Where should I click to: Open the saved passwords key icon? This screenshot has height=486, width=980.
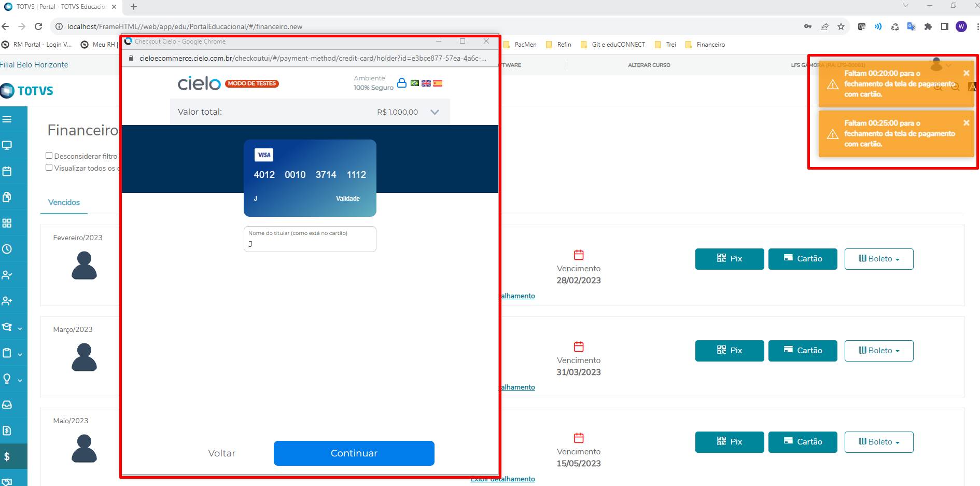click(x=808, y=26)
